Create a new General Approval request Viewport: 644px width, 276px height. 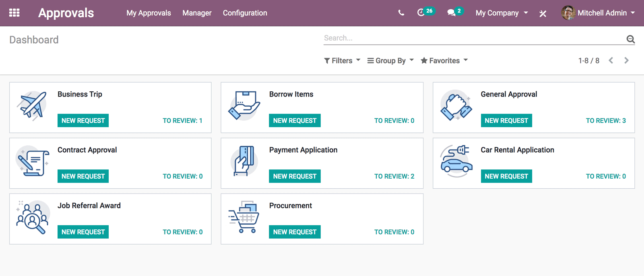pyautogui.click(x=506, y=121)
